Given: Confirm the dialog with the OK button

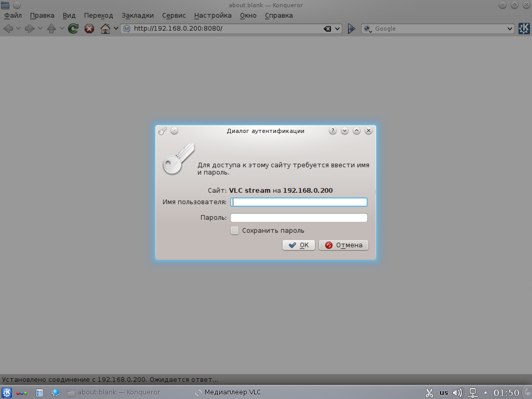Looking at the screenshot, I should point(299,245).
